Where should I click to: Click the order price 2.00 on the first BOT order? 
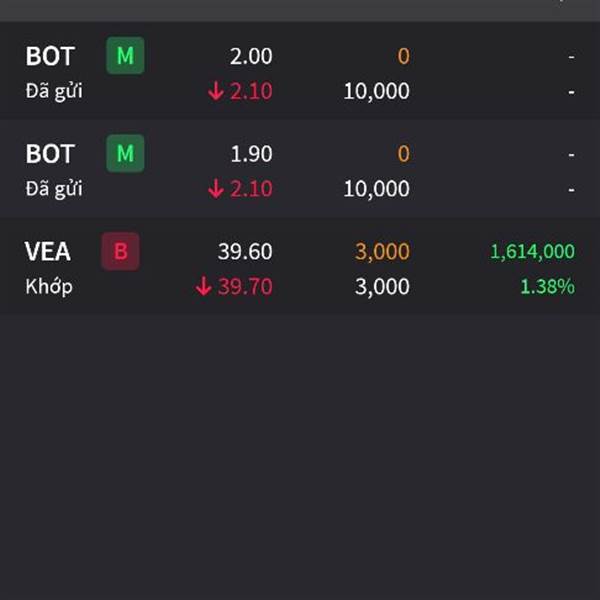[x=250, y=56]
